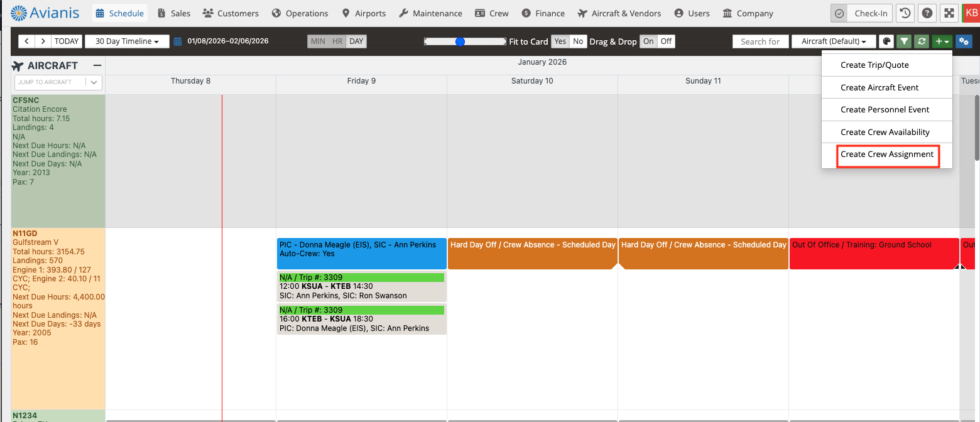The width and height of the screenshot is (980, 422).
Task: Expand the Aircraft (Default) view dropdown
Action: [834, 41]
